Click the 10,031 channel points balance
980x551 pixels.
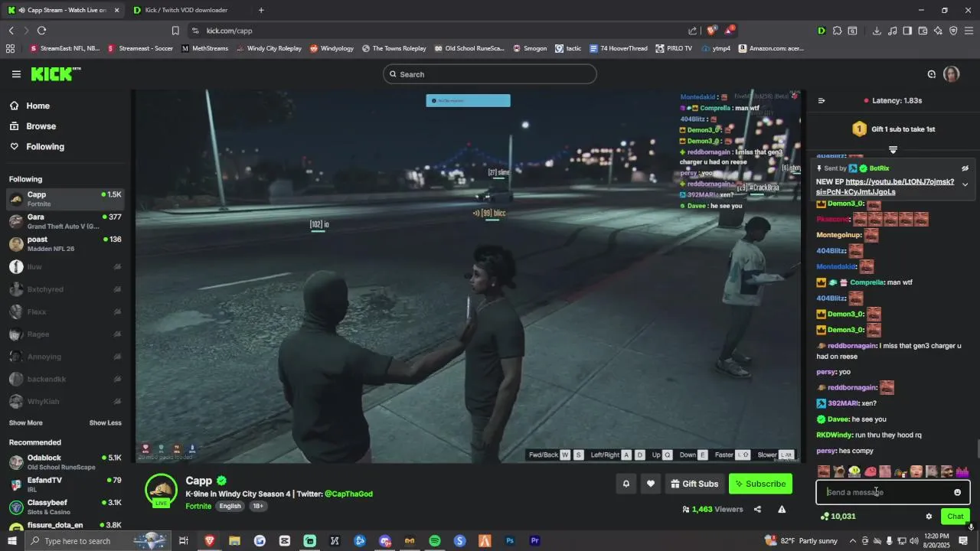838,517
